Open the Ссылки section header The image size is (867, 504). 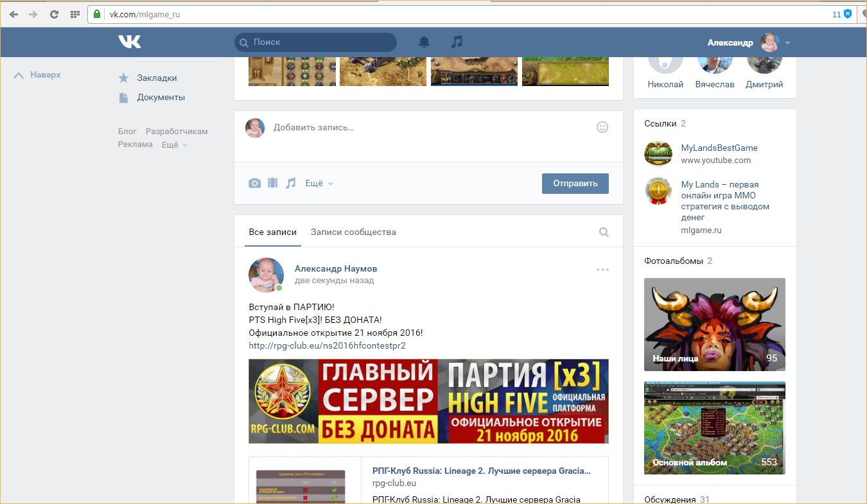[660, 123]
